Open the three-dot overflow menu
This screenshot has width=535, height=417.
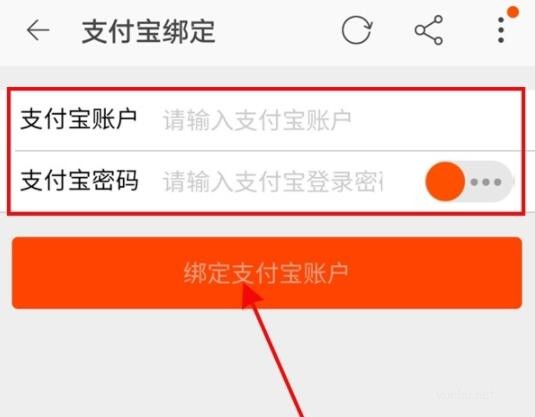[501, 30]
